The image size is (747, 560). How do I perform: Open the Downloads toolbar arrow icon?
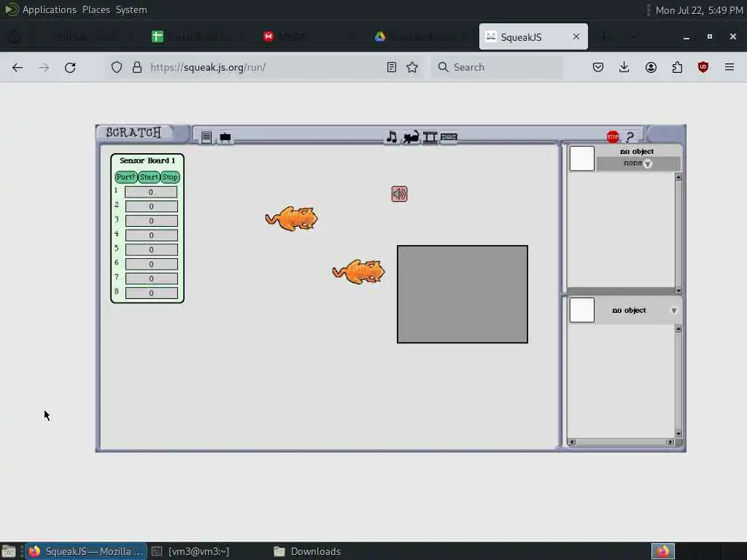coord(624,67)
